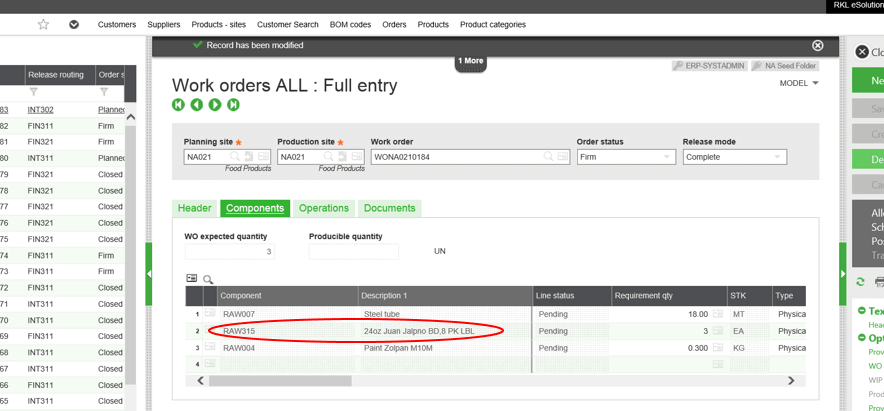Go to first record arrow
The width and height of the screenshot is (884, 411).
[178, 104]
